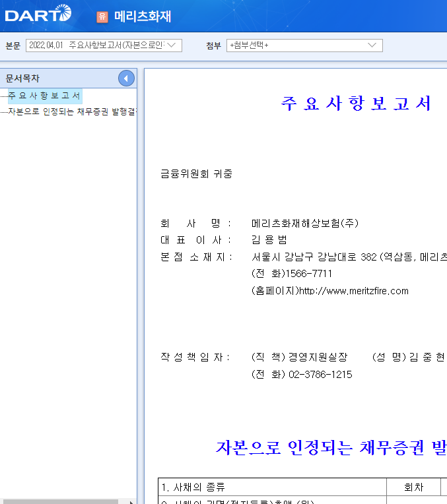Click the 본문 label

pyautogui.click(x=13, y=46)
